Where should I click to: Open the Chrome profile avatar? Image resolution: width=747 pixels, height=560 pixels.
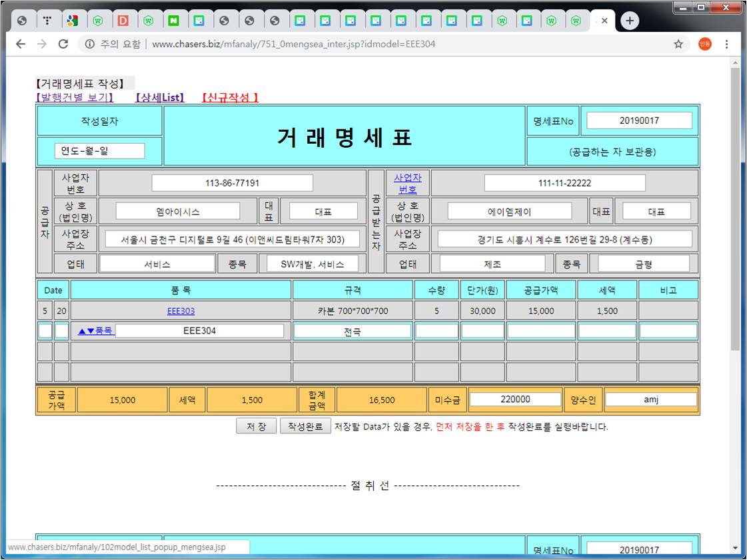pos(704,44)
